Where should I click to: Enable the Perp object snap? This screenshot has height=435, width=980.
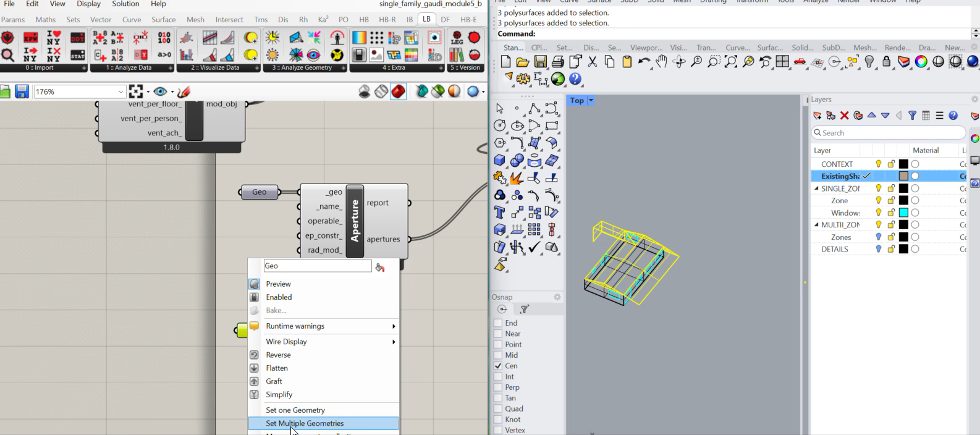498,387
